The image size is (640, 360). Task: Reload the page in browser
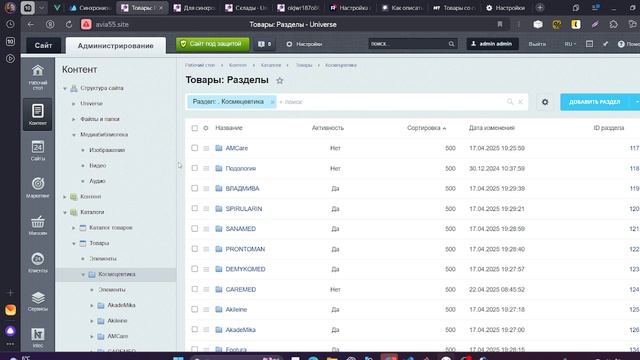pyautogui.click(x=69, y=24)
